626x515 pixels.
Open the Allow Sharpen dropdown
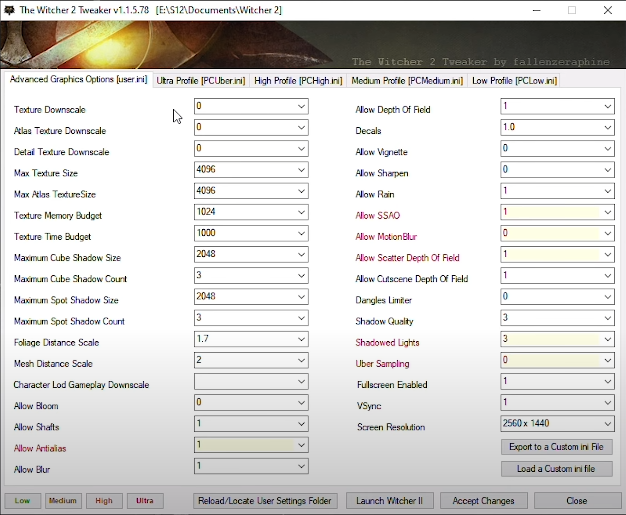(x=557, y=170)
